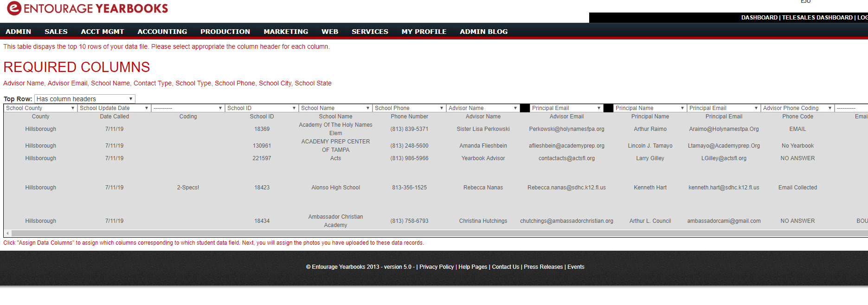Click the 'Ambassador Christian Academy' cell
The height and width of the screenshot is (305, 868).
pos(335,221)
